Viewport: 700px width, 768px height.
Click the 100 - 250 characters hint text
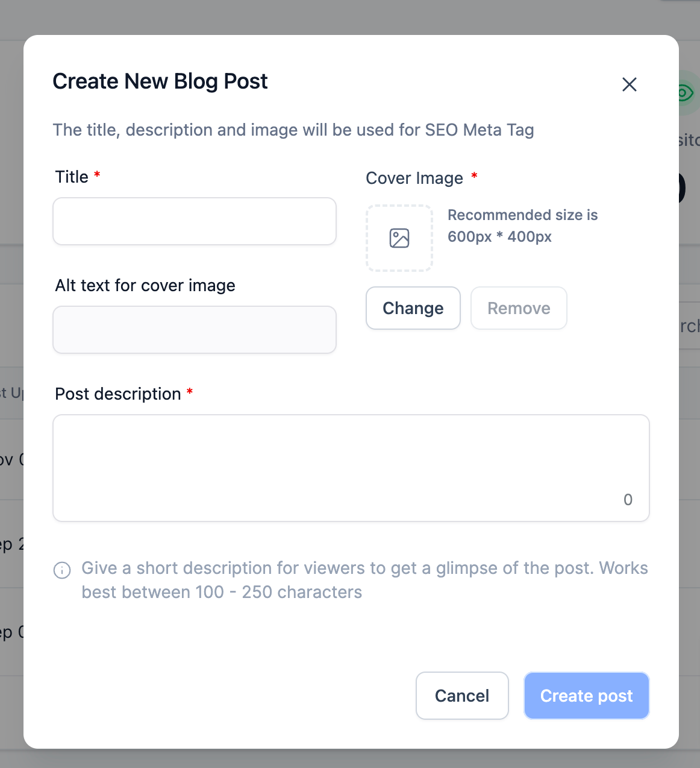(x=222, y=593)
